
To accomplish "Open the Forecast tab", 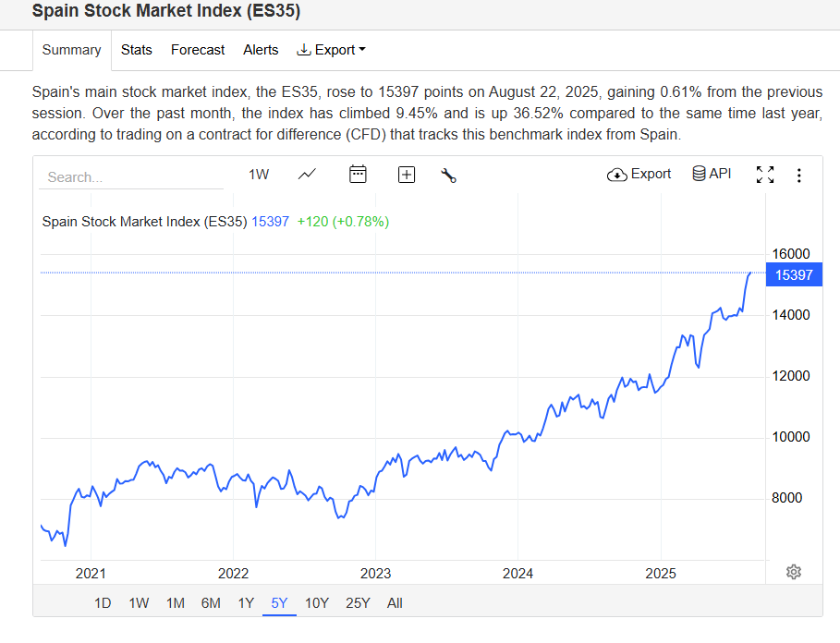I will [198, 50].
